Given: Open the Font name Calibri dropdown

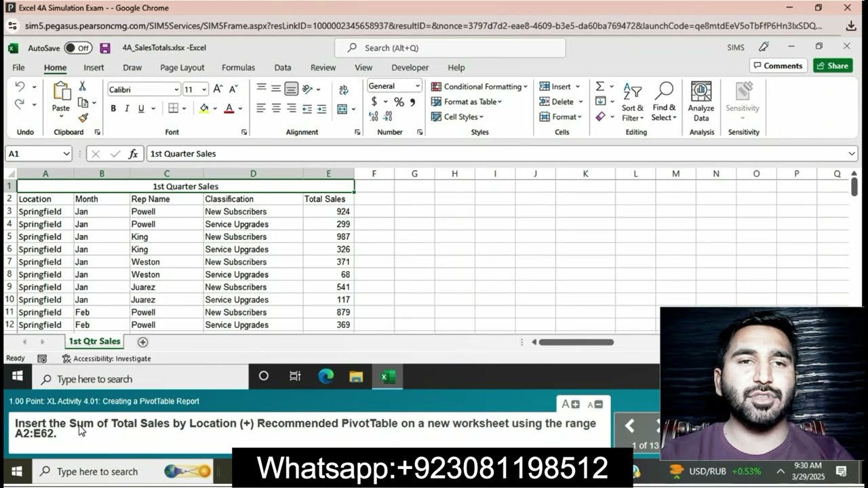Looking at the screenshot, I should (176, 89).
